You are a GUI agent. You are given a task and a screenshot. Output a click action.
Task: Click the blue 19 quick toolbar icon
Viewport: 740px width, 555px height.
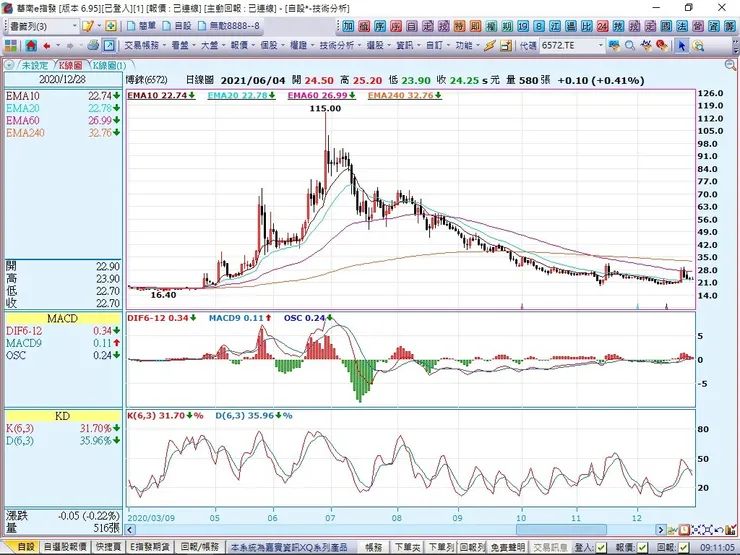tap(523, 26)
